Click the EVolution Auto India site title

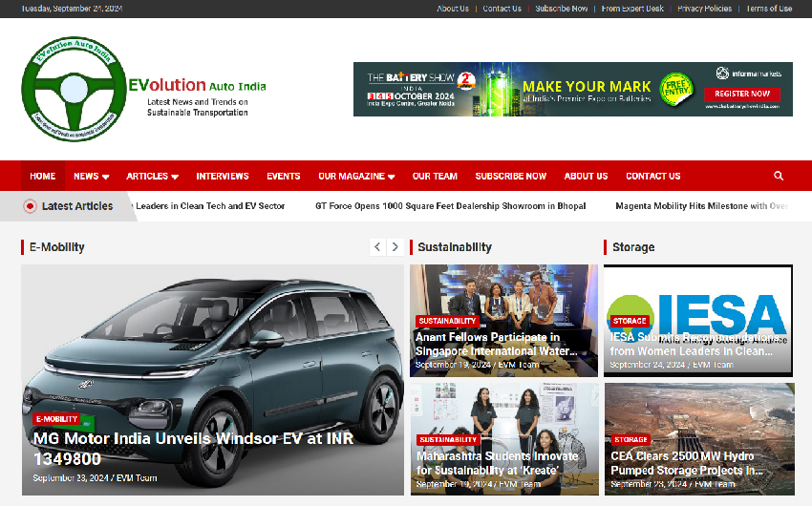pos(198,85)
